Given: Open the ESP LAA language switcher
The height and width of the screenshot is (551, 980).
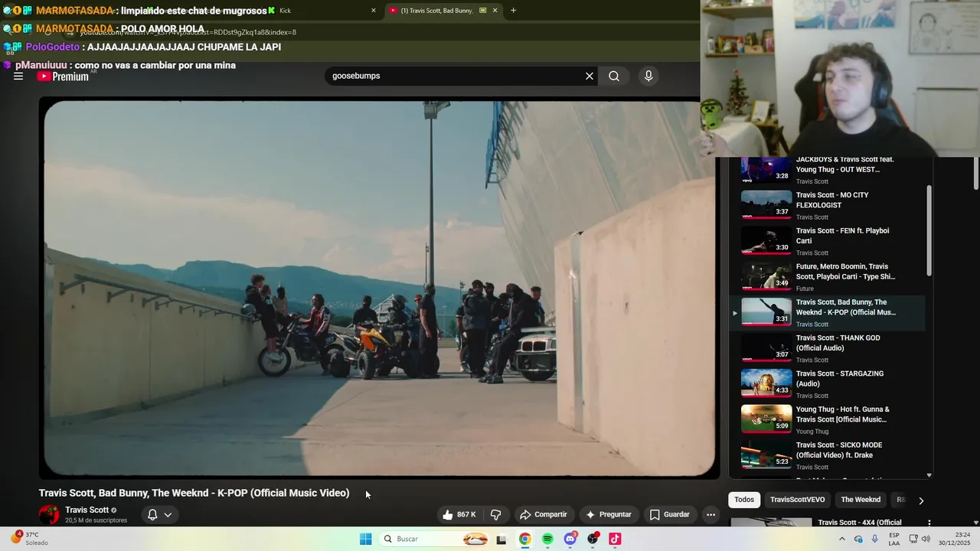Looking at the screenshot, I should tap(894, 539).
